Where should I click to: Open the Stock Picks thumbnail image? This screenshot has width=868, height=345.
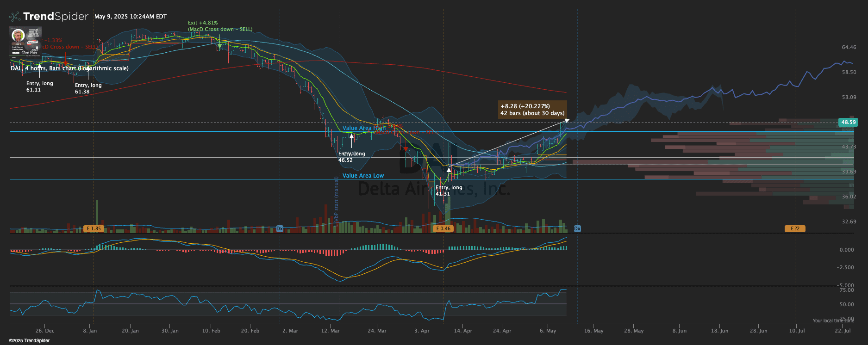(x=25, y=41)
